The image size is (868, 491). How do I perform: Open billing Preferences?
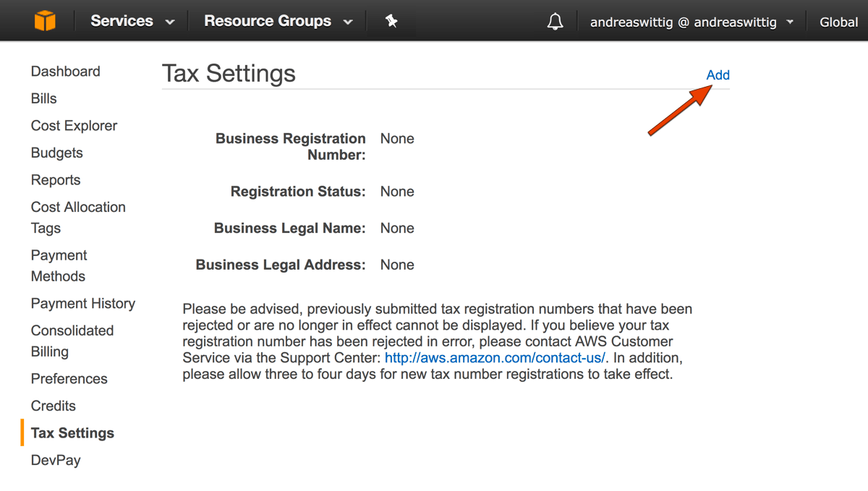click(x=69, y=379)
